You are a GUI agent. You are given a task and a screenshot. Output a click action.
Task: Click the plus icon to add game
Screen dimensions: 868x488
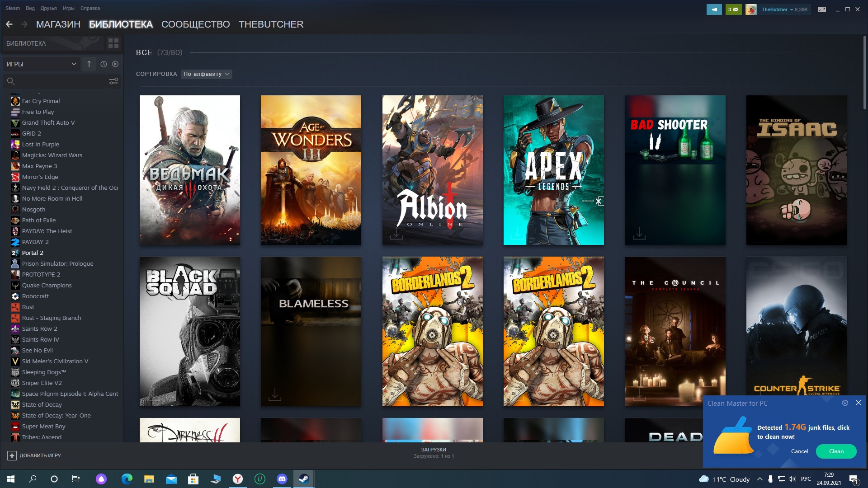click(12, 455)
